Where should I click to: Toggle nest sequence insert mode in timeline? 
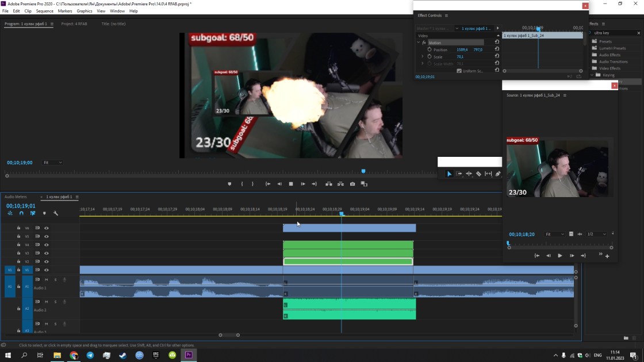(10, 213)
